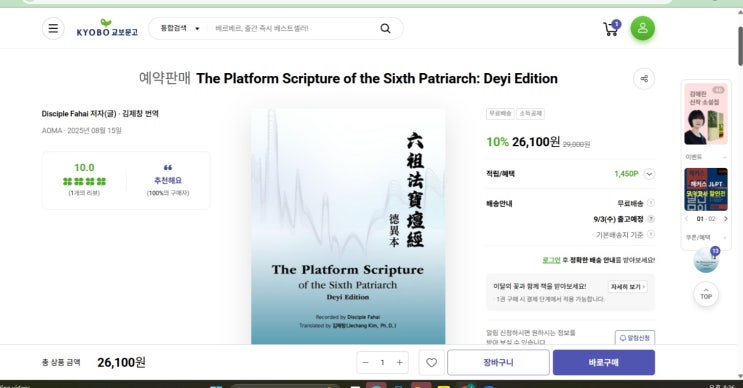
Task: Open the 김애란 신작 소설집 banner
Action: tap(706, 115)
